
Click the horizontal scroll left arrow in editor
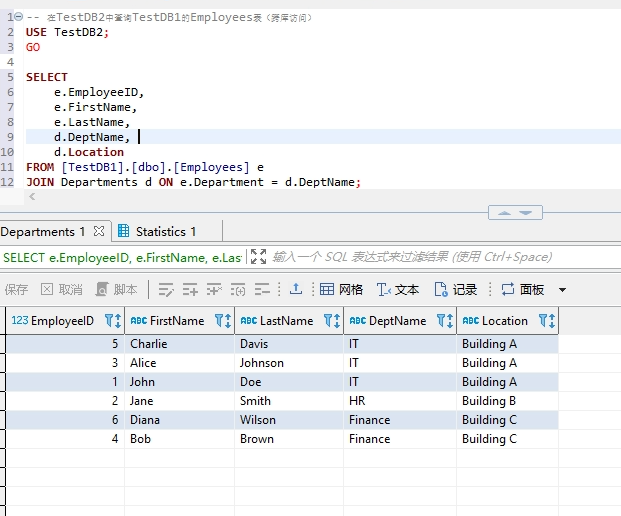tap(32, 196)
